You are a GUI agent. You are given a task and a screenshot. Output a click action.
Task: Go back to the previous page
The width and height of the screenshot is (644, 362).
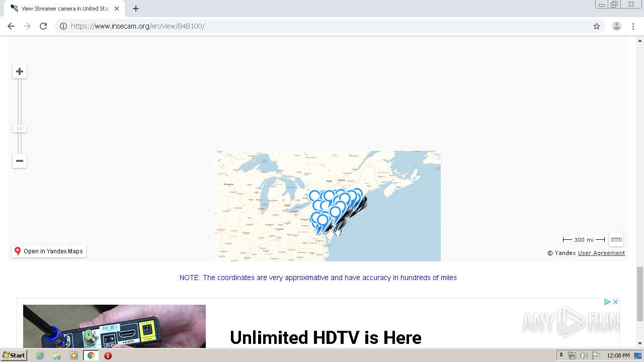pos(11,26)
